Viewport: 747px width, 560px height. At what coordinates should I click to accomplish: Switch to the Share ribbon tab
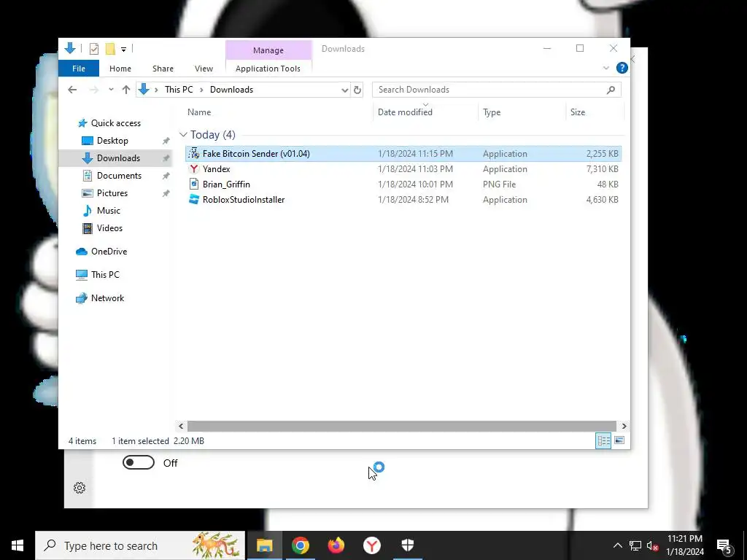point(163,69)
